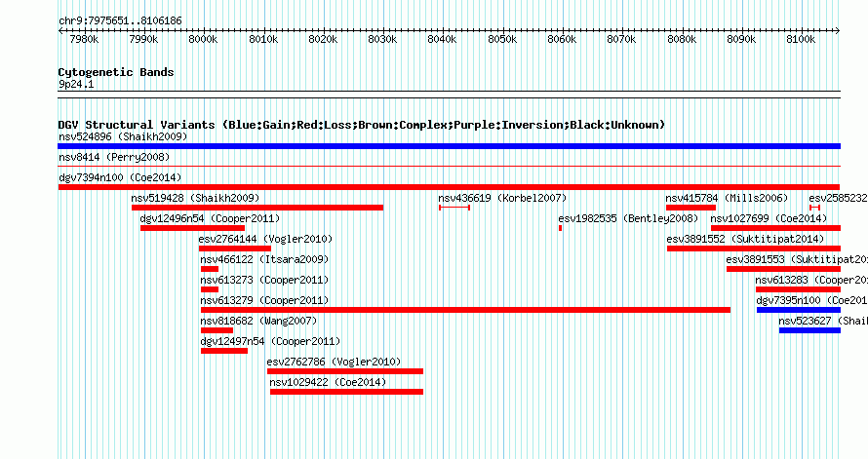Click the esv3891552 (Suktitipat2014) red bar
The width and height of the screenshot is (868, 459).
(x=754, y=249)
